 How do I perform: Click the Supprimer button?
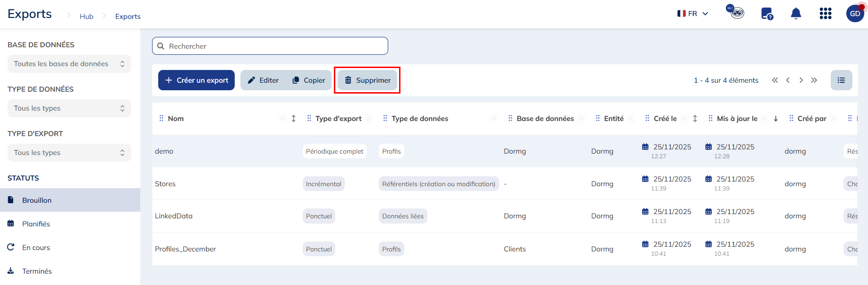(367, 80)
